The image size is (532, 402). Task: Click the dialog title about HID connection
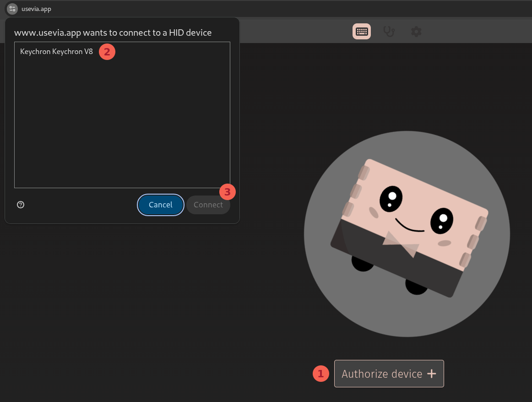[x=113, y=33]
